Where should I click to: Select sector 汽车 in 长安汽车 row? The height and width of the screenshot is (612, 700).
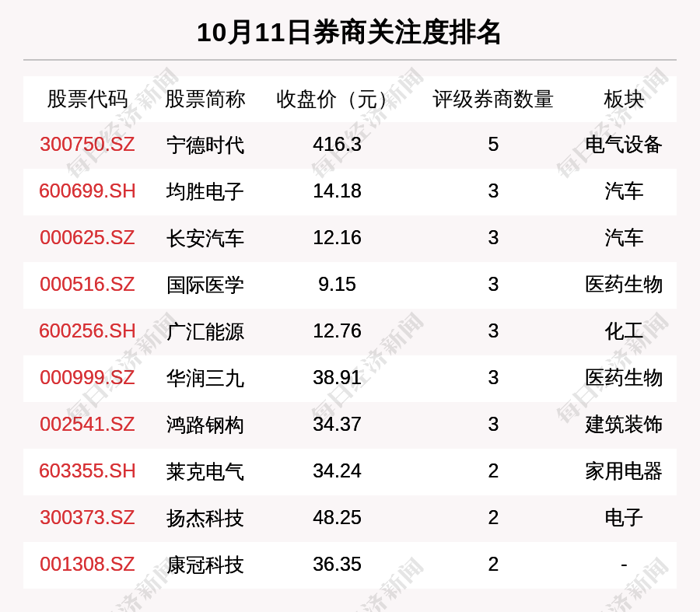[x=624, y=237]
